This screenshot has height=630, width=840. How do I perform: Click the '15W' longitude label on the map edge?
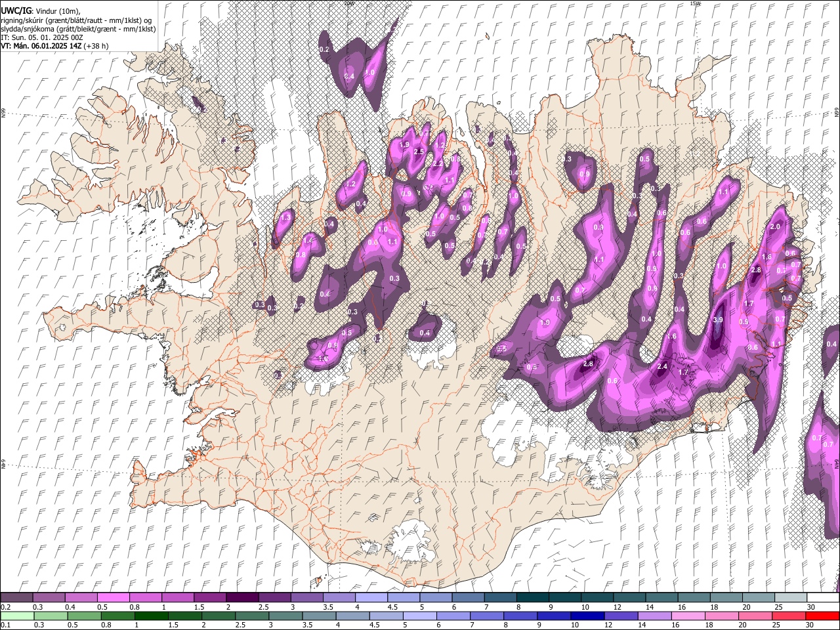pyautogui.click(x=695, y=3)
